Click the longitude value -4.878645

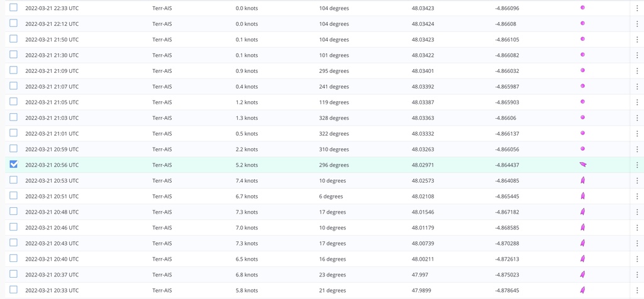pyautogui.click(x=508, y=290)
